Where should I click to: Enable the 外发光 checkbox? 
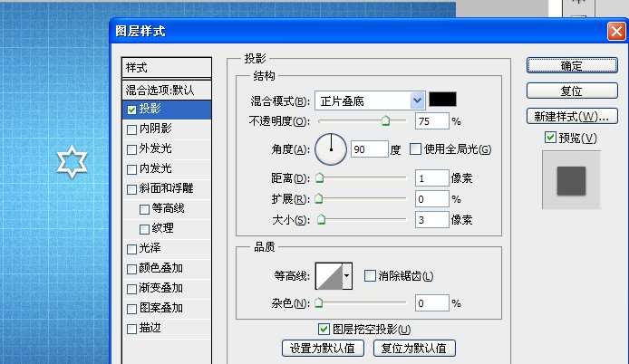coord(132,149)
